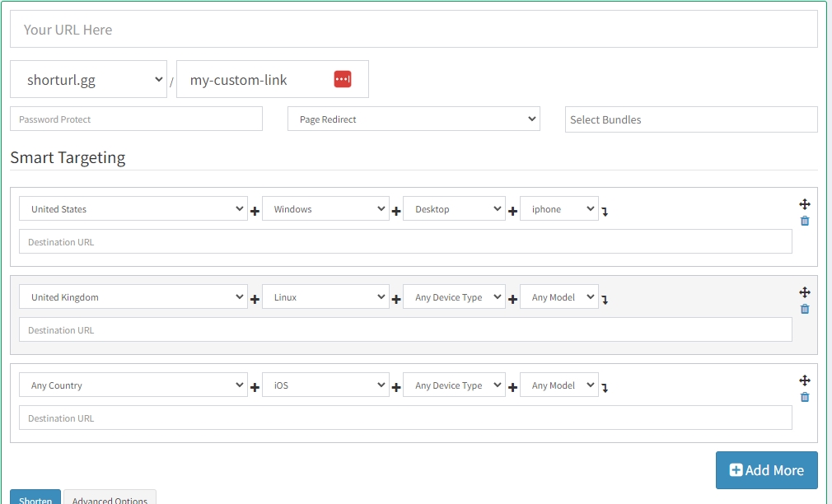Open the Page Redirect dropdown
Viewport: 832px width, 504px height.
pos(414,119)
